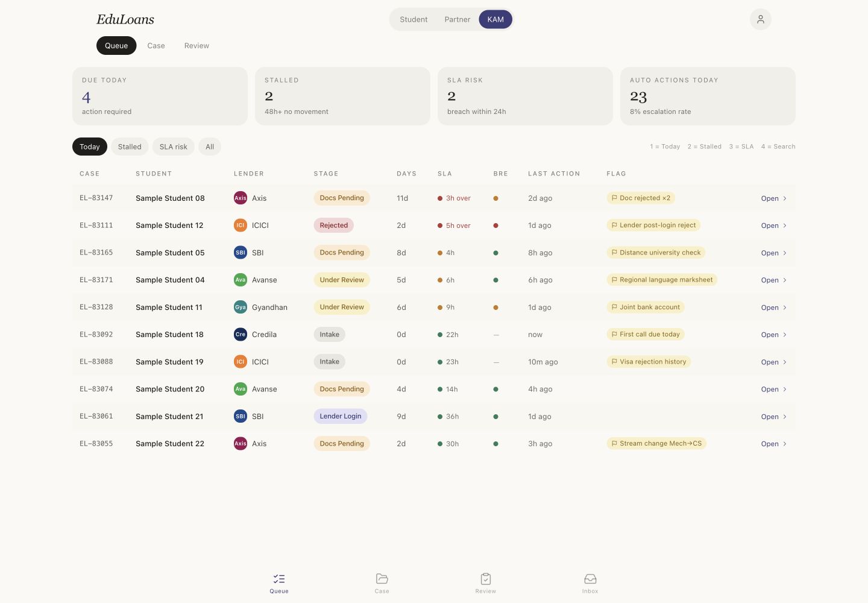
Task: Click SBI lender avatar for Sample Student 05
Action: (x=241, y=253)
